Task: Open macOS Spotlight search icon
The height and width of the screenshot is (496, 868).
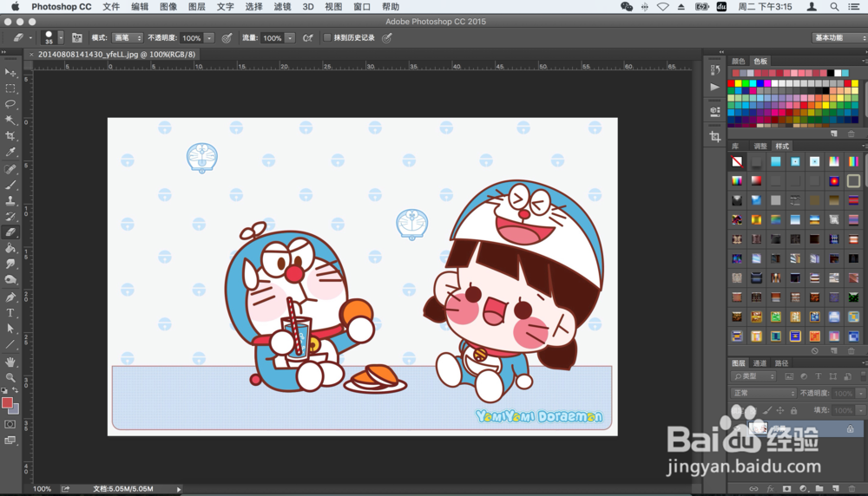Action: point(833,7)
